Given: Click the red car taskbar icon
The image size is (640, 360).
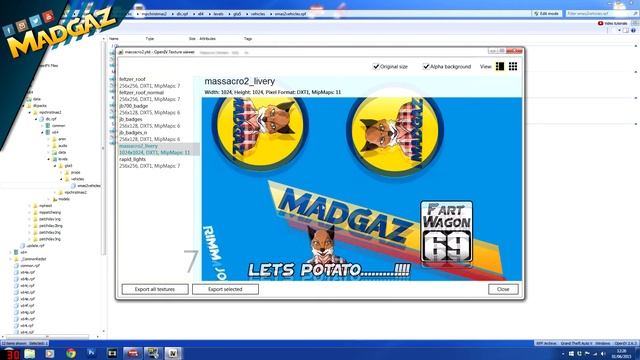Looking at the screenshot, I should point(132,353).
